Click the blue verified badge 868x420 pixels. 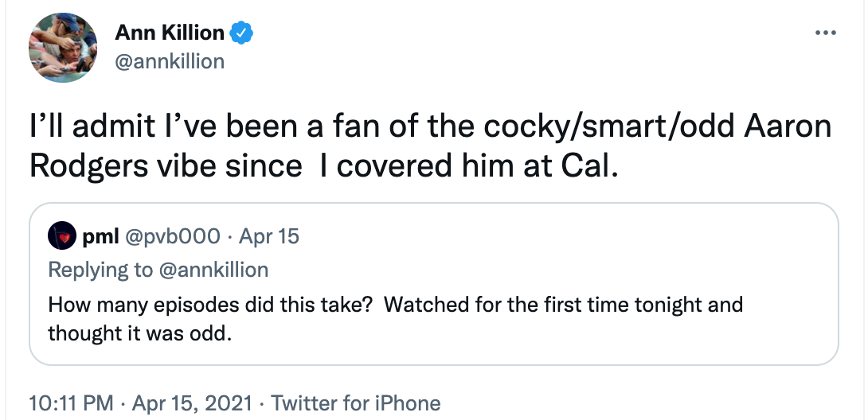pyautogui.click(x=242, y=33)
